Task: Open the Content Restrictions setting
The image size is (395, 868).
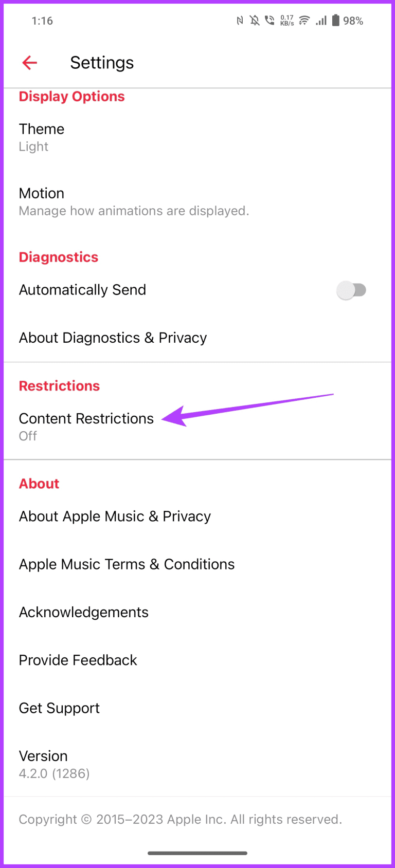Action: pyautogui.click(x=86, y=418)
